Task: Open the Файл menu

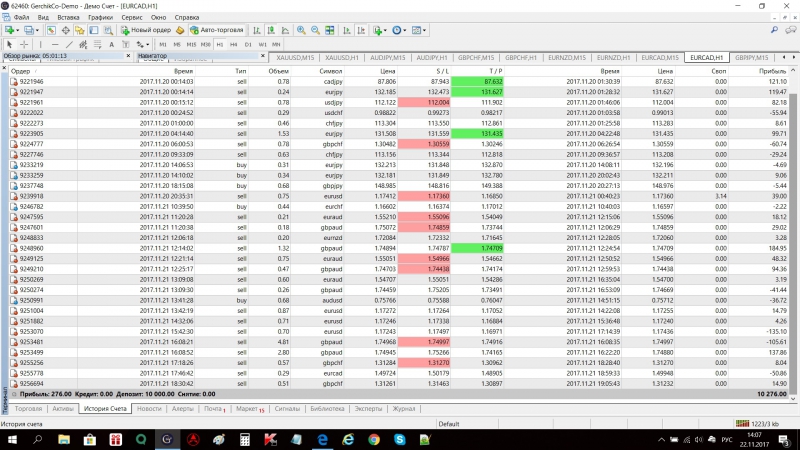Action: click(x=21, y=17)
